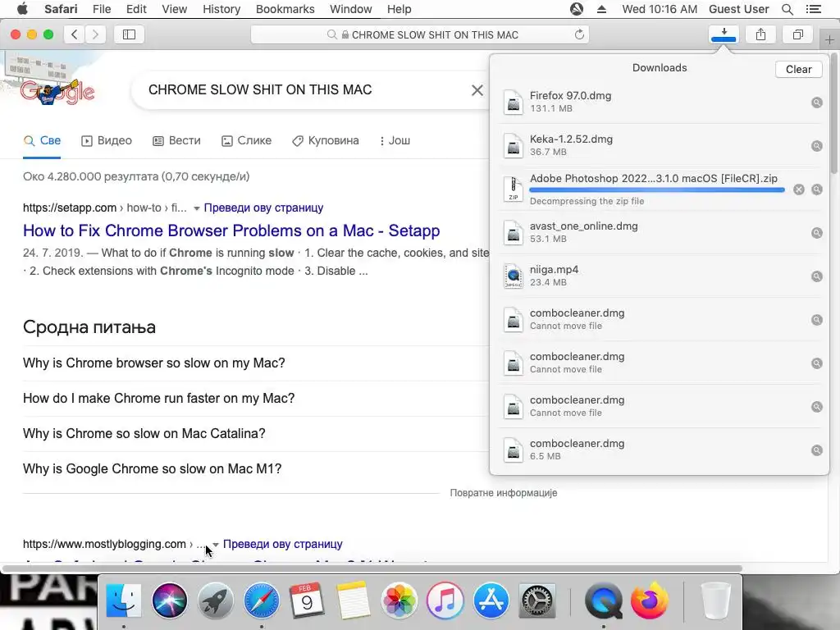Screen dimensions: 840x630
Task: Open Calendar from the Dock
Action: point(307,600)
